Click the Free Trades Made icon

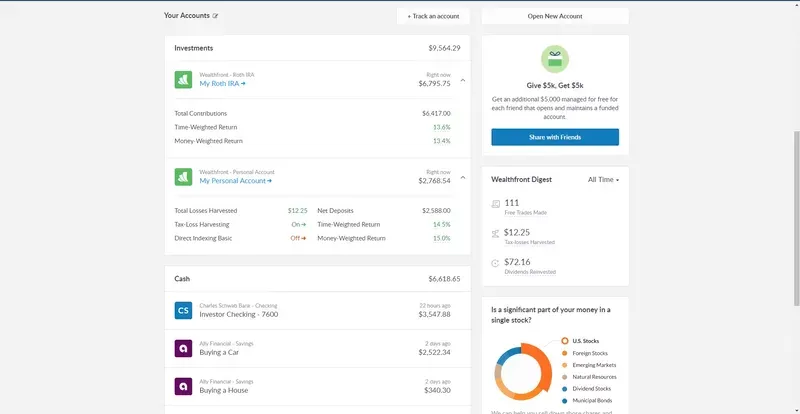click(x=495, y=204)
